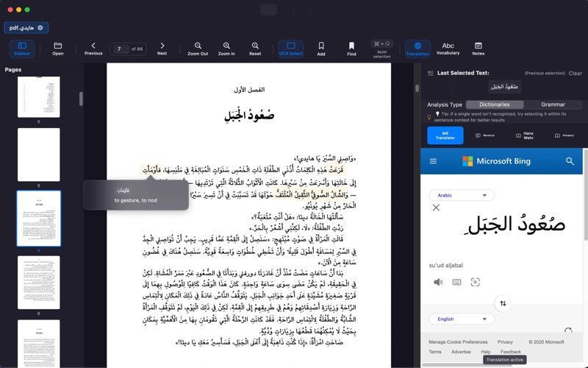Go to Previous page arrow
588x368 pixels.
pos(93,49)
